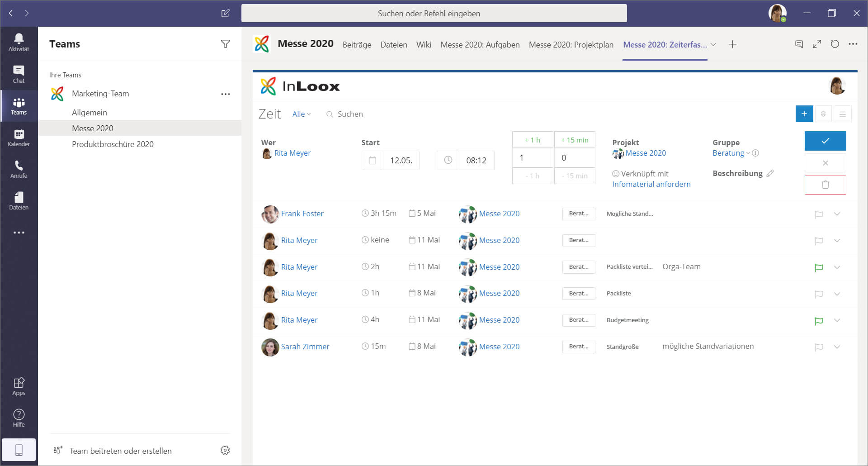The height and width of the screenshot is (466, 868).
Task: Open the Infomaterial anfordern link
Action: tap(651, 184)
